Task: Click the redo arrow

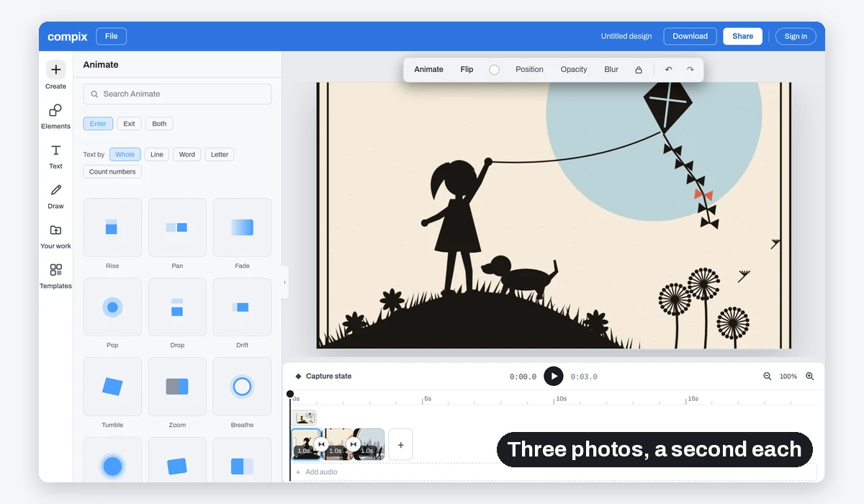Action: point(690,70)
